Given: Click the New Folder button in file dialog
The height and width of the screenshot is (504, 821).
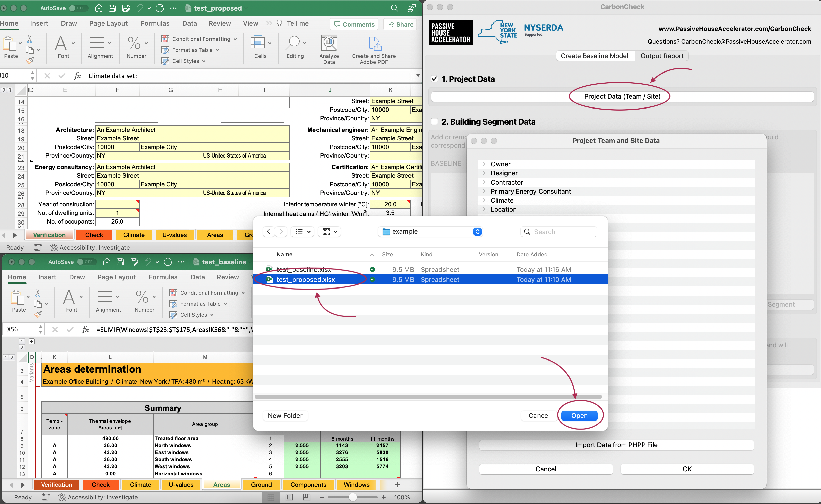Looking at the screenshot, I should (x=285, y=415).
